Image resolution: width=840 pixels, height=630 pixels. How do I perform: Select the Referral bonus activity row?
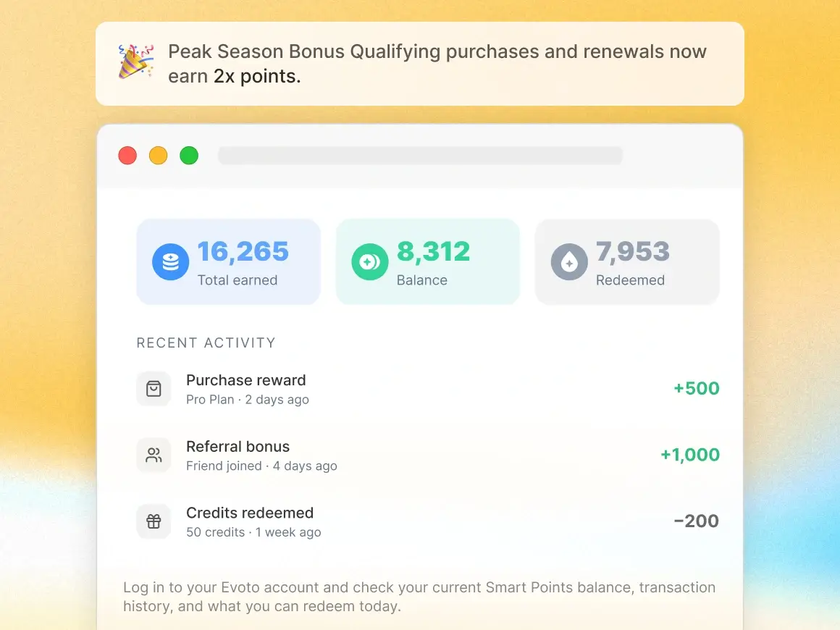[428, 455]
